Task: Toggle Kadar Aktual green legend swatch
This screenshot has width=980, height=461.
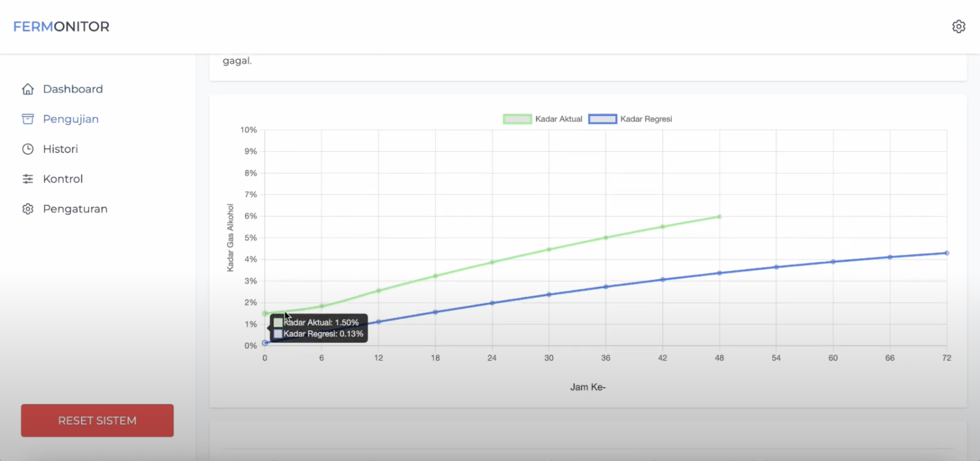Action: (x=517, y=119)
